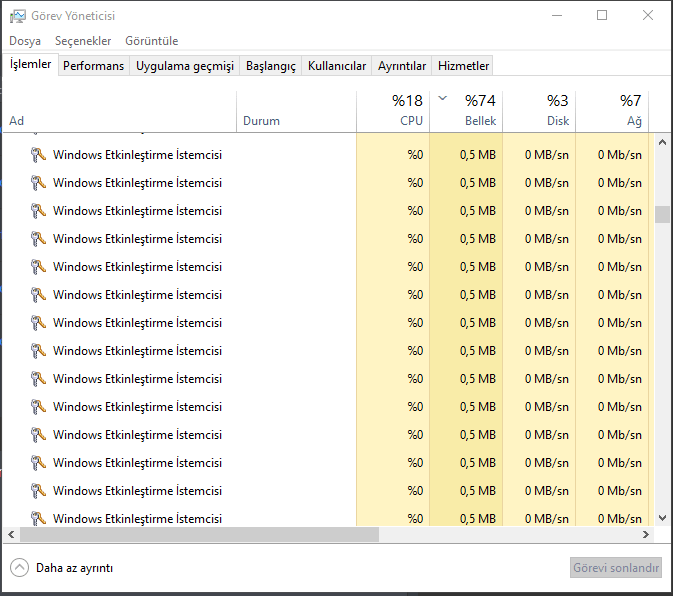The height and width of the screenshot is (596, 673).
Task: Show the Ayrıntılar tab
Action: pyautogui.click(x=402, y=66)
